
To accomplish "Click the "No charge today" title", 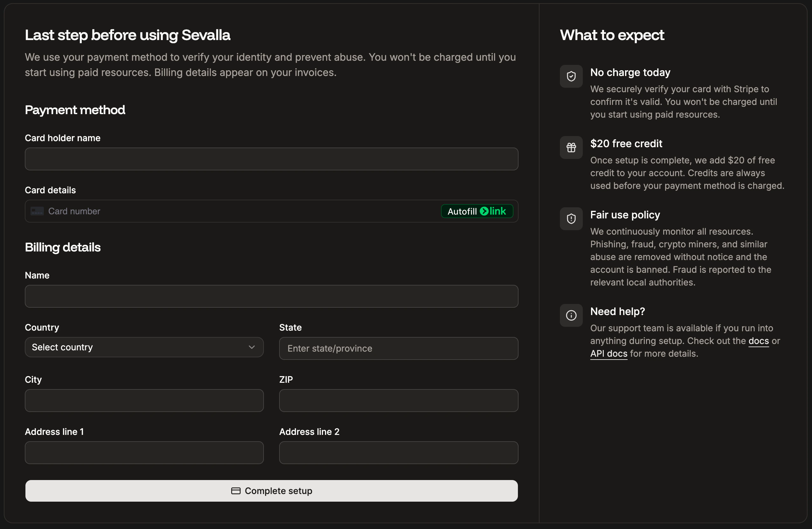I will 630,72.
